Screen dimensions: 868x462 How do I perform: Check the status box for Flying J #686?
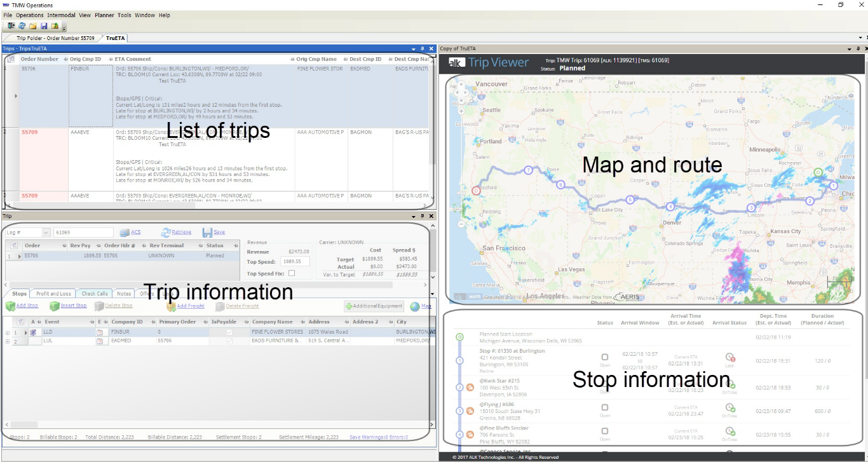[x=605, y=407]
